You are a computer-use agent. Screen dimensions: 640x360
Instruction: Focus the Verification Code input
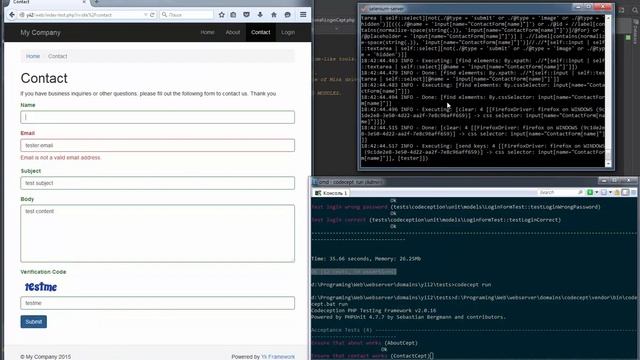(x=158, y=303)
